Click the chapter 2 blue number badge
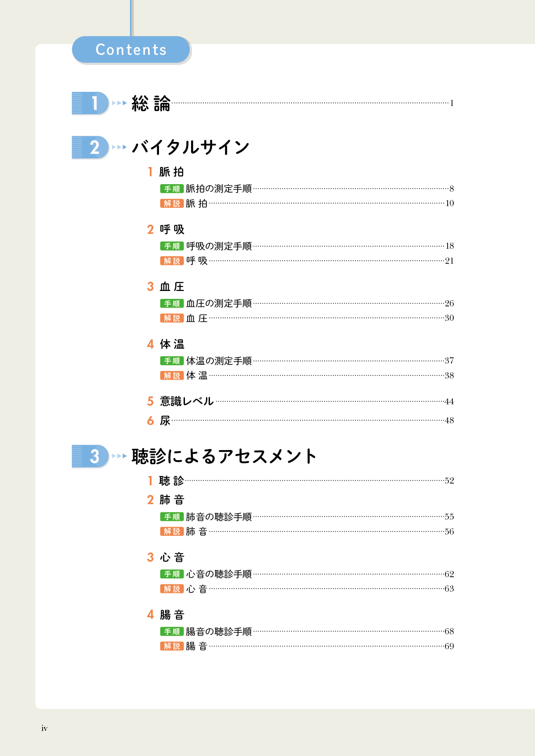535x756 pixels. [x=90, y=147]
